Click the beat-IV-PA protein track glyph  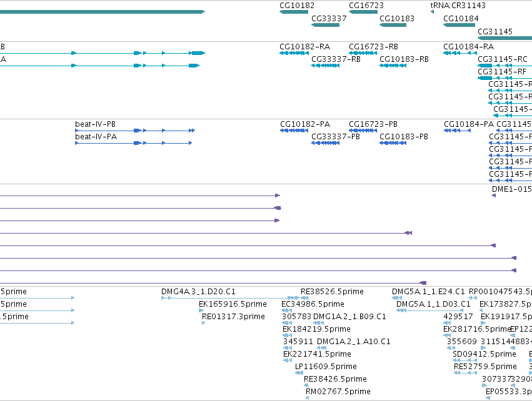pyautogui.click(x=134, y=143)
